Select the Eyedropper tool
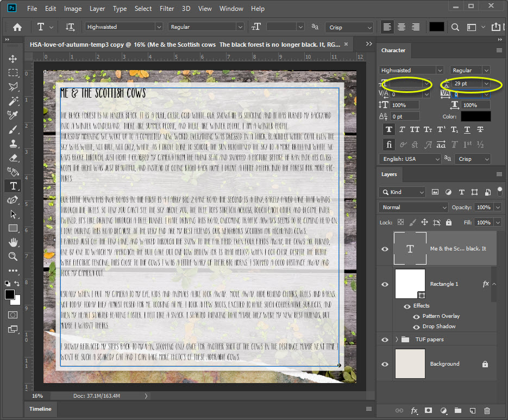The image size is (508, 420). point(13,115)
